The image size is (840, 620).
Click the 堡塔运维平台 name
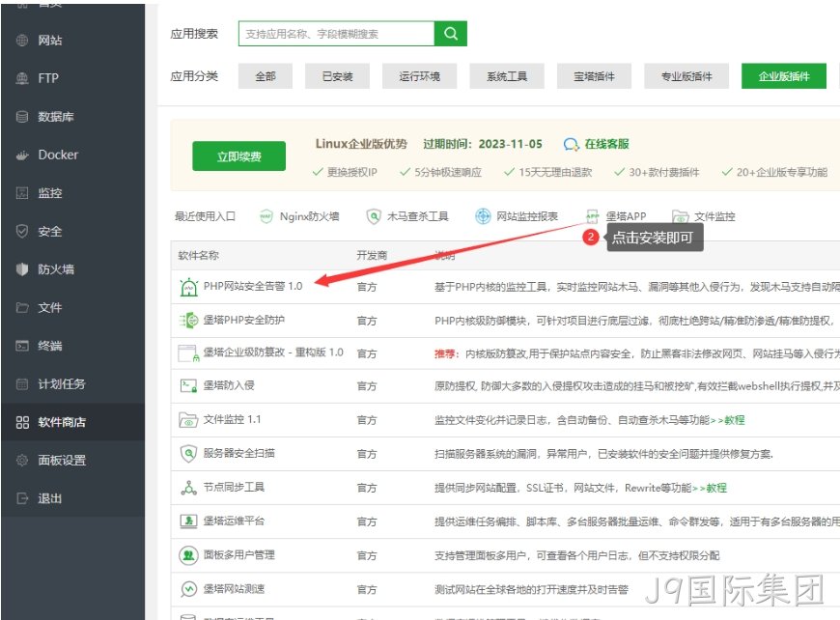click(x=234, y=521)
